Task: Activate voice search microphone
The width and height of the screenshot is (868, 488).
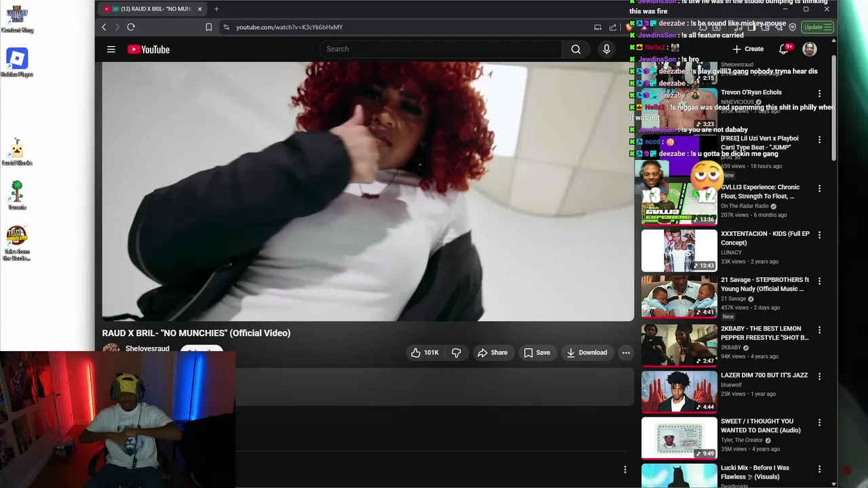Action: tap(606, 49)
